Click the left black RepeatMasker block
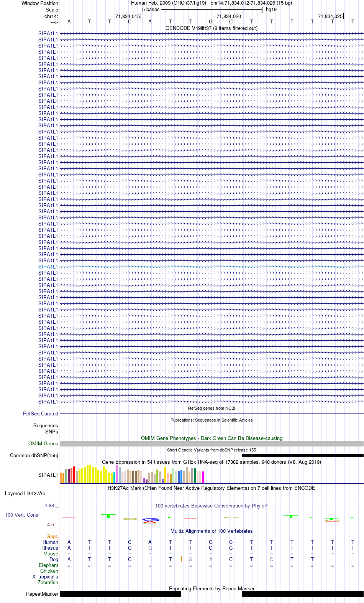The height and width of the screenshot is (603, 364). click(x=120, y=594)
